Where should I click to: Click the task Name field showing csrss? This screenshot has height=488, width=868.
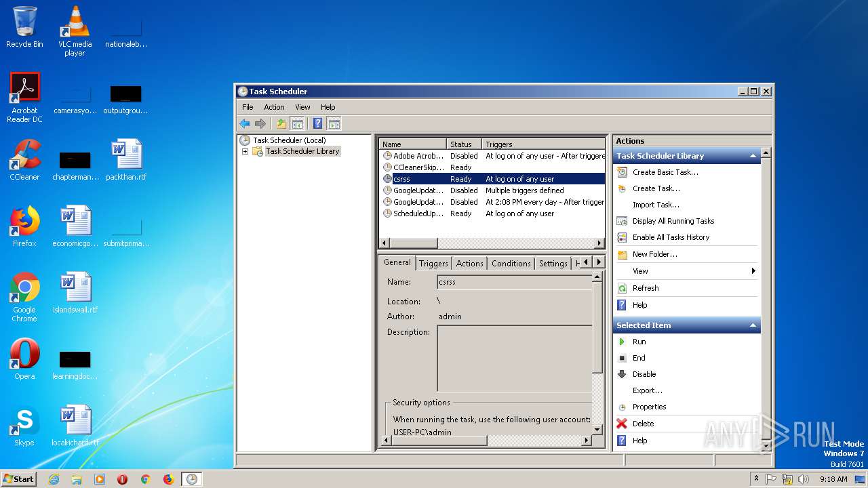coord(515,282)
